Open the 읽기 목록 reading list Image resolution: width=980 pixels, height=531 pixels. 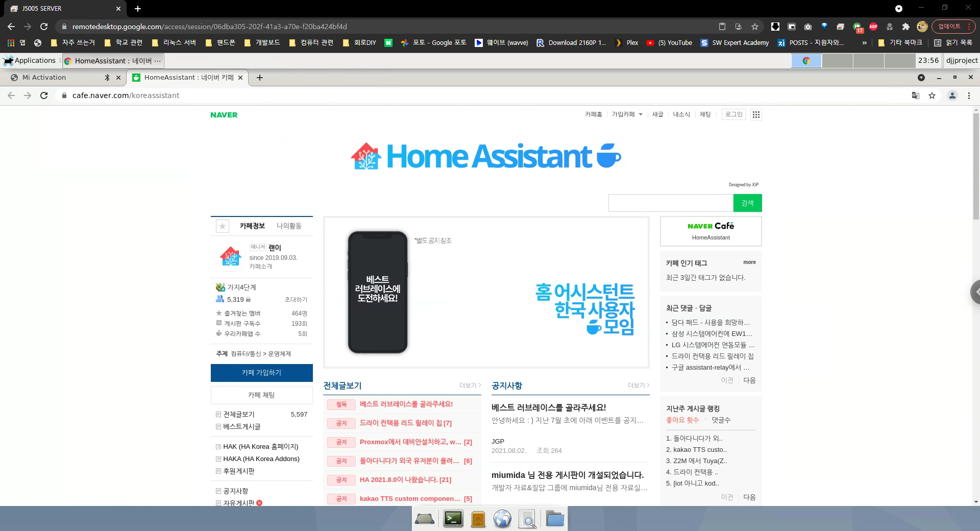point(953,43)
